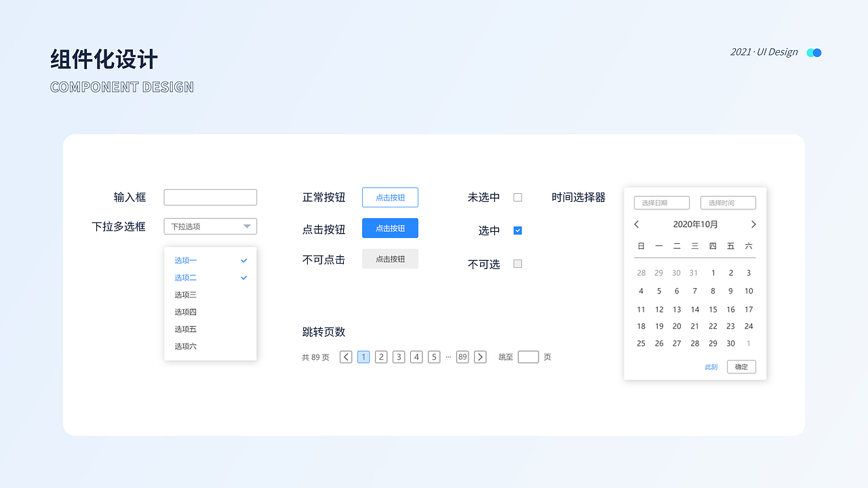
Task: Select October 7 in the calendar
Action: [694, 291]
